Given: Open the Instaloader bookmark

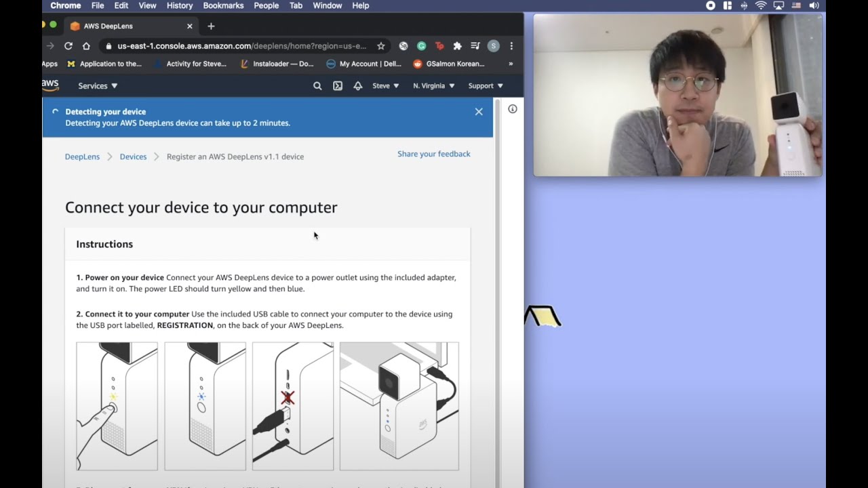Looking at the screenshot, I should (277, 64).
